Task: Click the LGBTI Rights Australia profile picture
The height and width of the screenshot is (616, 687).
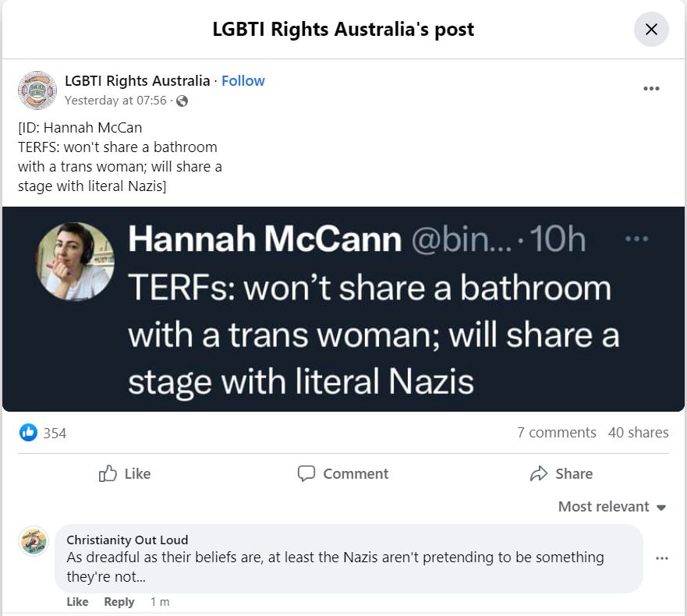Action: click(37, 90)
